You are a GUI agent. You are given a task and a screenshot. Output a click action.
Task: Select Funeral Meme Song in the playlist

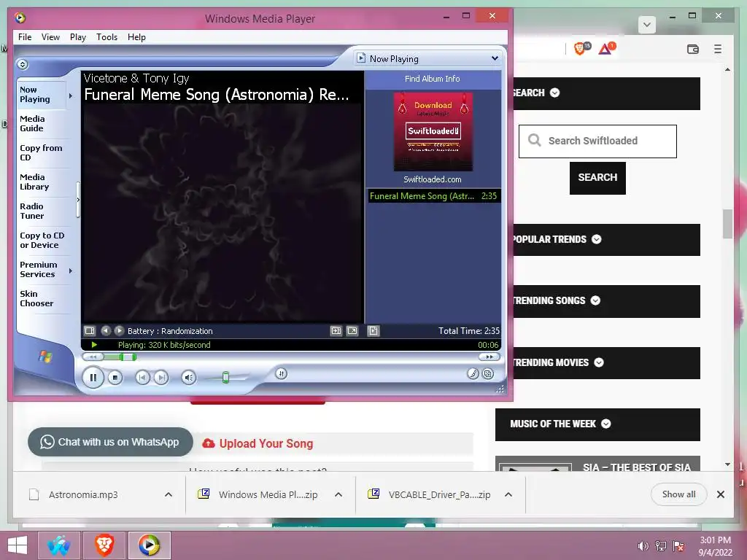pos(433,196)
